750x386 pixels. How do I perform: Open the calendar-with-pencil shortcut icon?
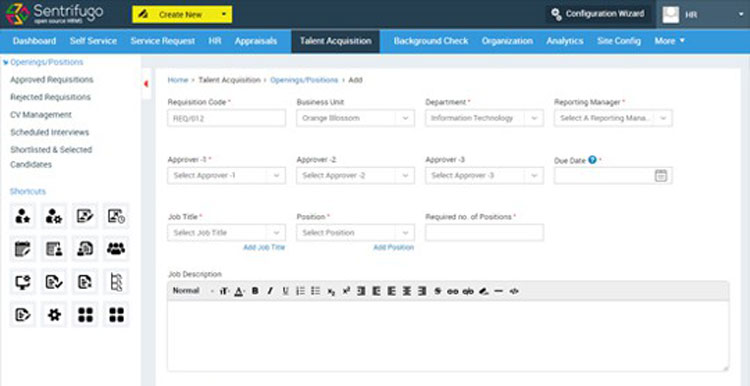22,249
